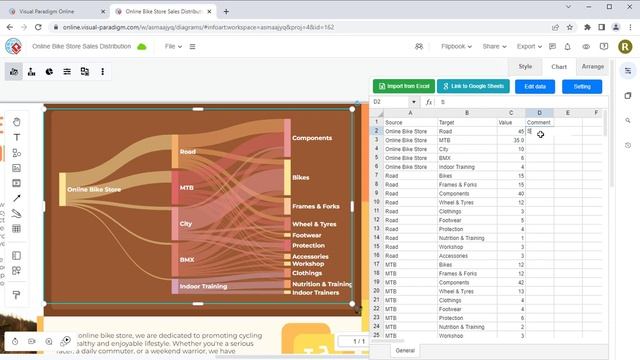Click the cloud saved status icon

click(142, 47)
